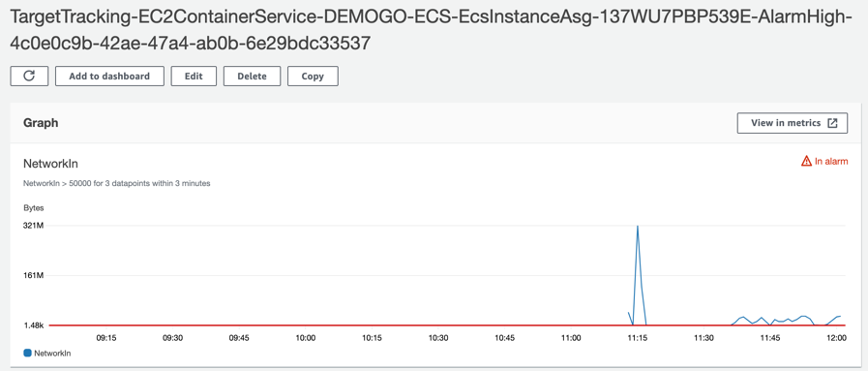Click the NetworkIn graph title

coord(50,164)
